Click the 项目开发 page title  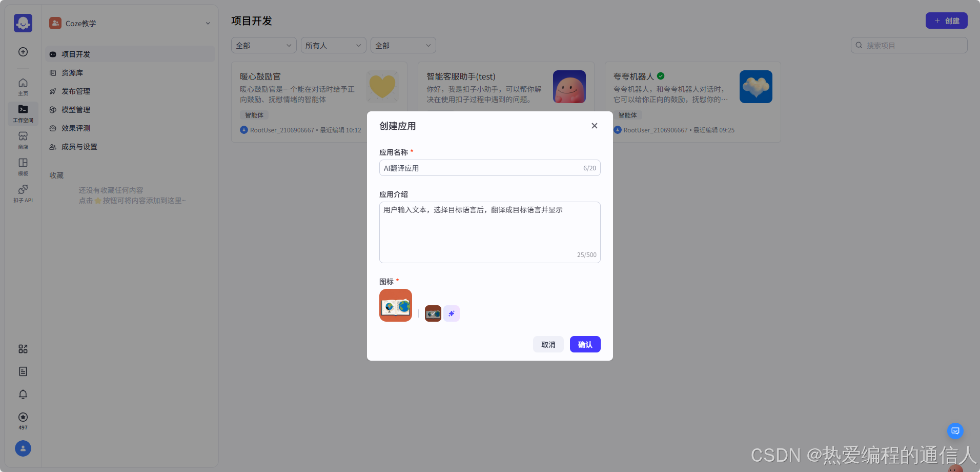pos(252,21)
